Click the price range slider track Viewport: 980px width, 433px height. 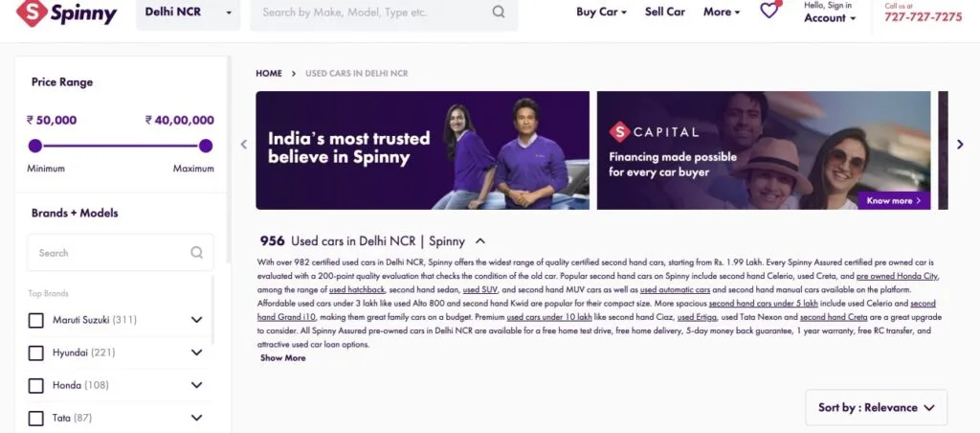coord(120,146)
